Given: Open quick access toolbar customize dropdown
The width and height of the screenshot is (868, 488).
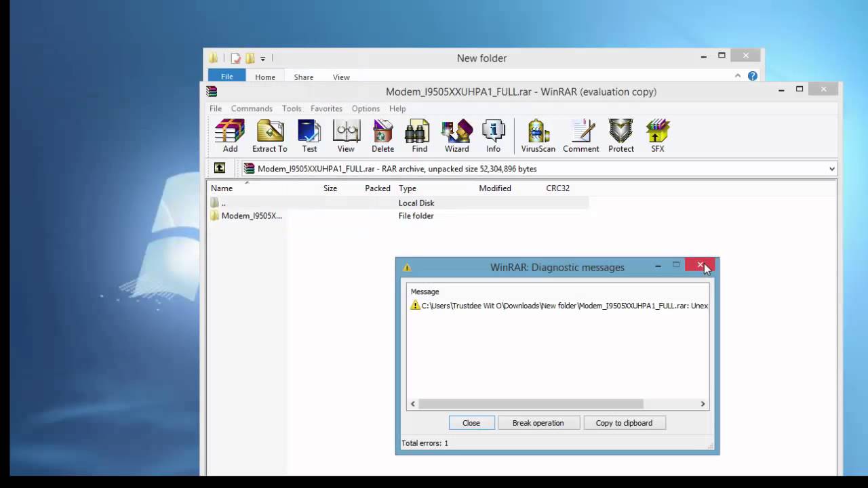Looking at the screenshot, I should click(x=262, y=59).
